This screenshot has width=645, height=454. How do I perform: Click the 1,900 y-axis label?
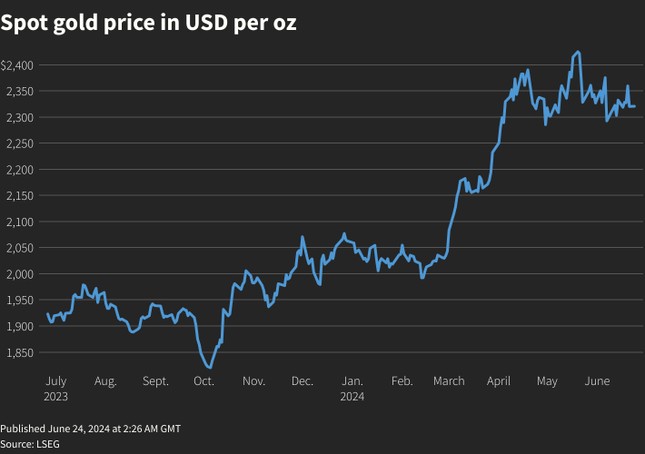click(x=20, y=327)
